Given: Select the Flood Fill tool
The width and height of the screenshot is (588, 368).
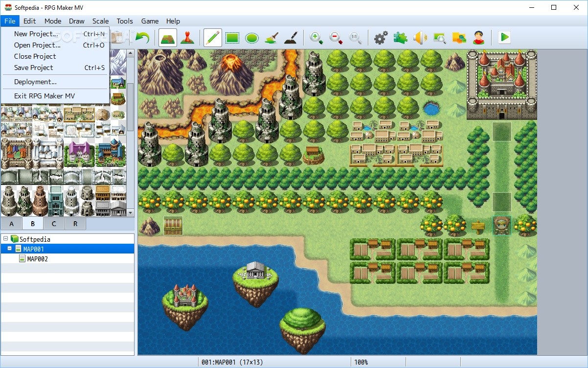Looking at the screenshot, I should coord(271,38).
